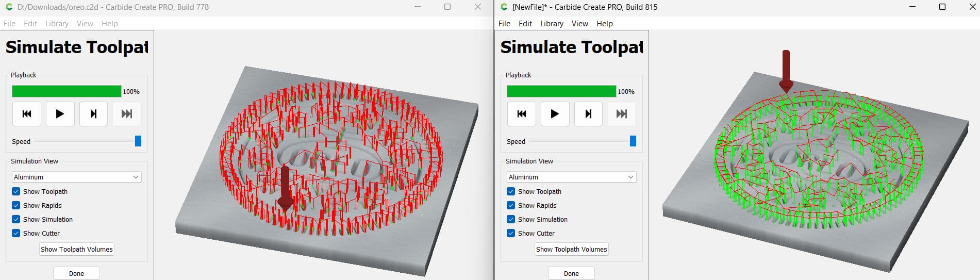Open Library menu in Build 815 window
The height and width of the screenshot is (280, 980).
point(552,24)
